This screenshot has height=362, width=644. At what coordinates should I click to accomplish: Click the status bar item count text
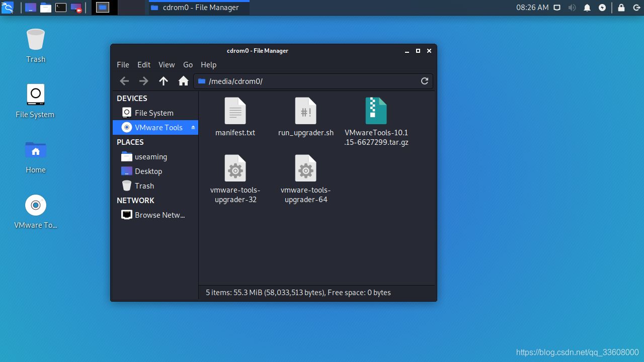[x=298, y=293]
